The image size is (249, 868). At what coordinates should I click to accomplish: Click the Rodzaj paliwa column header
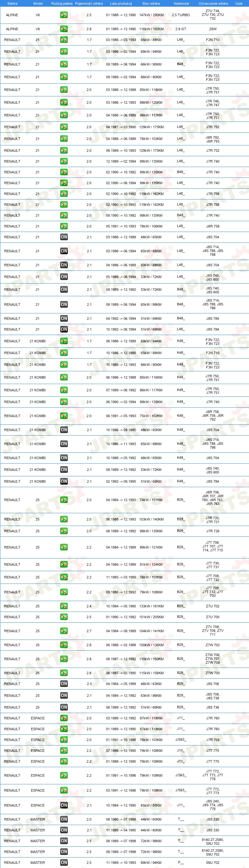pos(62,3)
